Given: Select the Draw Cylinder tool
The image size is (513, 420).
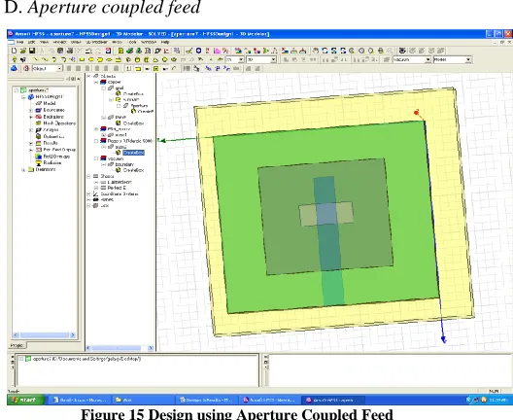Looking at the screenshot, I should pyautogui.click(x=137, y=59).
